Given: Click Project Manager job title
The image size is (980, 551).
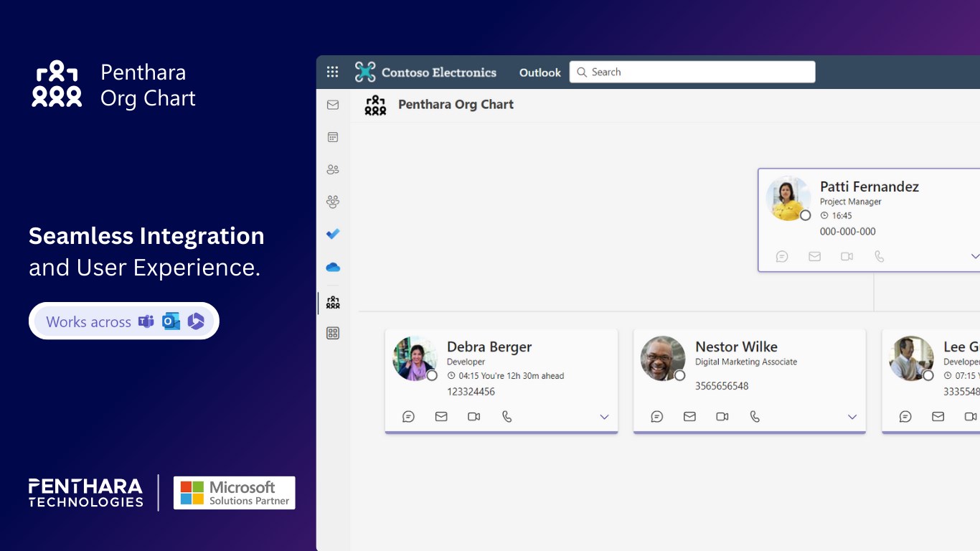Looking at the screenshot, I should [x=851, y=202].
